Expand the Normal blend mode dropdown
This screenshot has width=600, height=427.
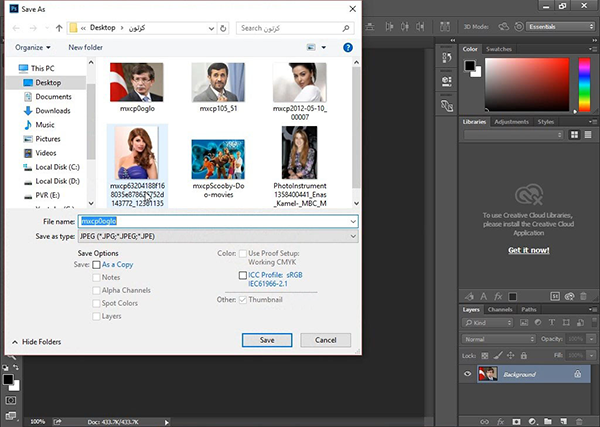(500, 340)
